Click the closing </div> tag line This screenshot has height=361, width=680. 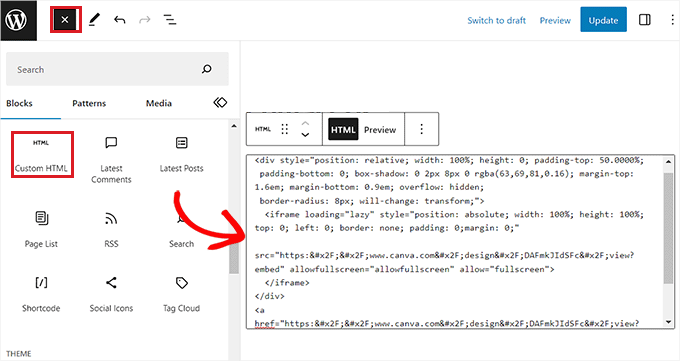[270, 296]
